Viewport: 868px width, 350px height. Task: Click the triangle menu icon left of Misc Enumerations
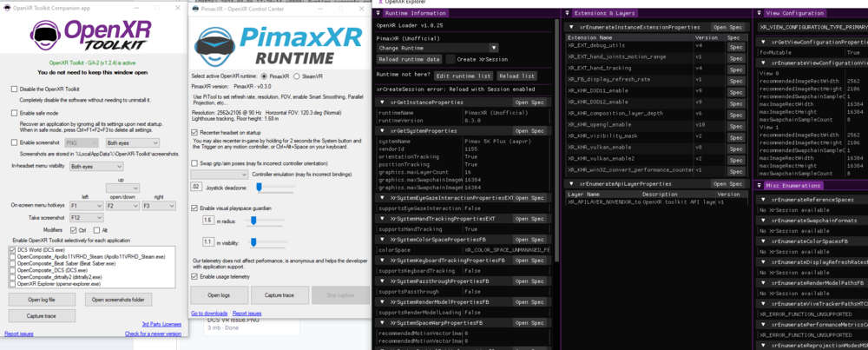click(x=759, y=186)
